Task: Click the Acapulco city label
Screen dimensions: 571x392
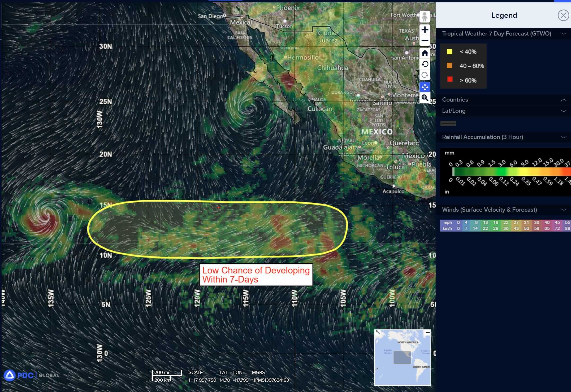Action: [393, 191]
